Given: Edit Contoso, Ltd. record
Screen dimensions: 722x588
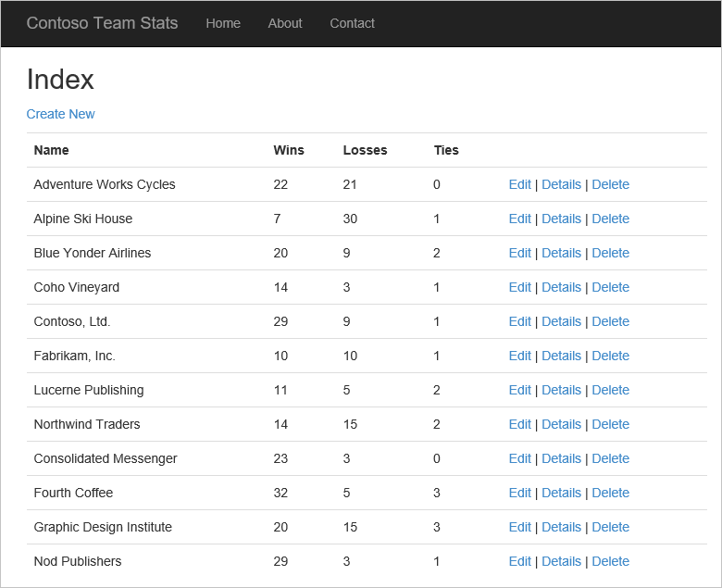Looking at the screenshot, I should pyautogui.click(x=520, y=321).
